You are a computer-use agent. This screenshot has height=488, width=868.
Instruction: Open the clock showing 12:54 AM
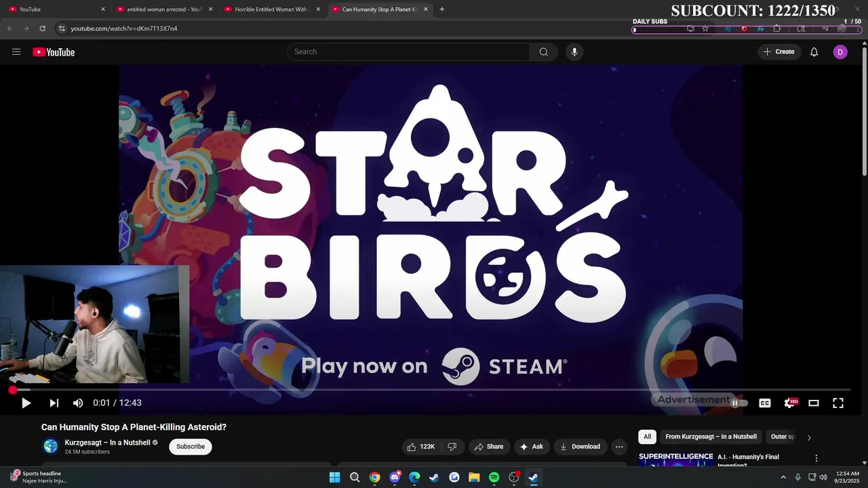click(x=847, y=477)
